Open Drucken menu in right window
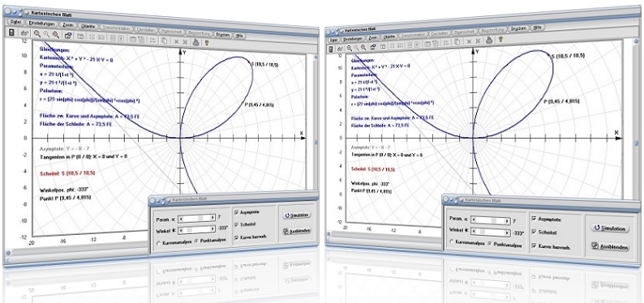The width and height of the screenshot is (644, 303). tap(520, 28)
